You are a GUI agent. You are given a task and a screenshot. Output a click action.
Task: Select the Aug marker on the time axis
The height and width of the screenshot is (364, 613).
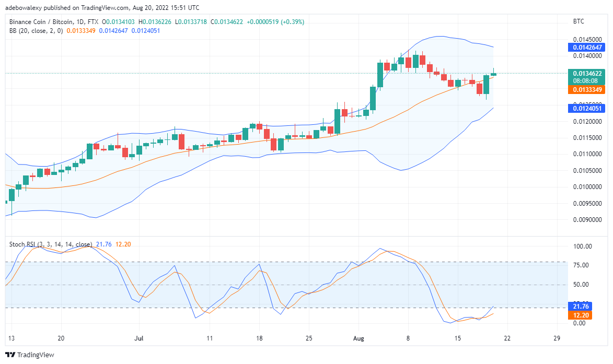click(358, 338)
